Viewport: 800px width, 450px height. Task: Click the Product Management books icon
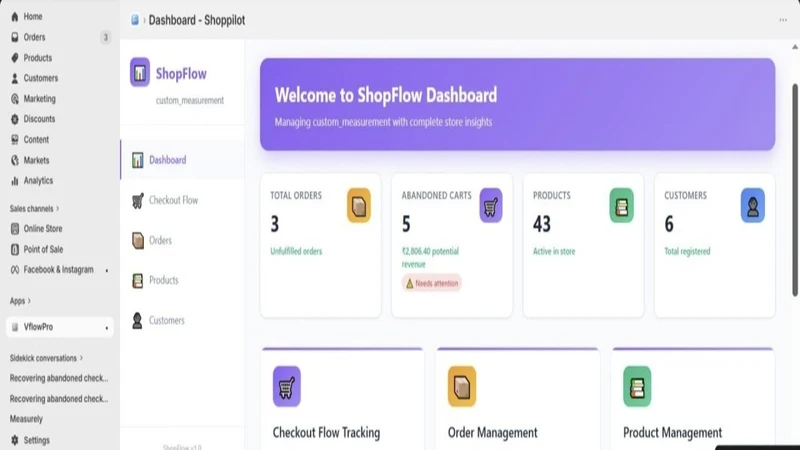637,386
